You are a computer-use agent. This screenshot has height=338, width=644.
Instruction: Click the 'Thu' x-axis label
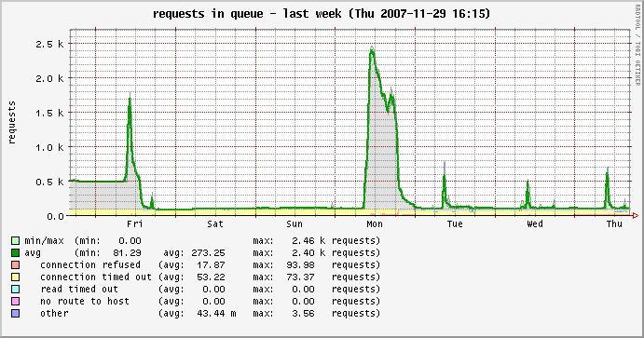[614, 224]
